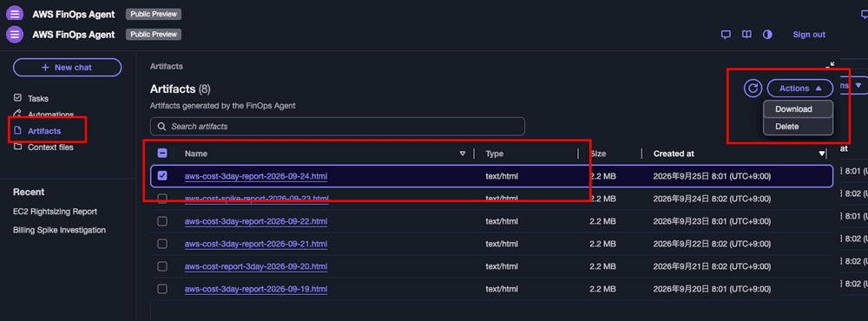Image resolution: width=868 pixels, height=321 pixels.
Task: Sort by the Created at column arrow
Action: [x=822, y=154]
